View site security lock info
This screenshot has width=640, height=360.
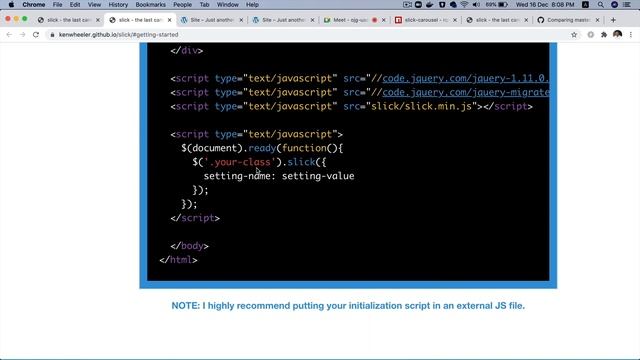point(52,35)
